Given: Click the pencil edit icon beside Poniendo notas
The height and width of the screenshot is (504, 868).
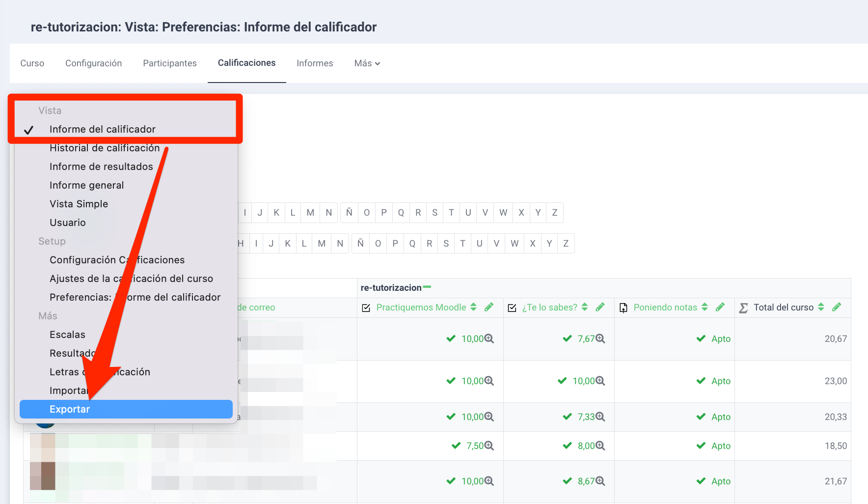Looking at the screenshot, I should [x=720, y=307].
